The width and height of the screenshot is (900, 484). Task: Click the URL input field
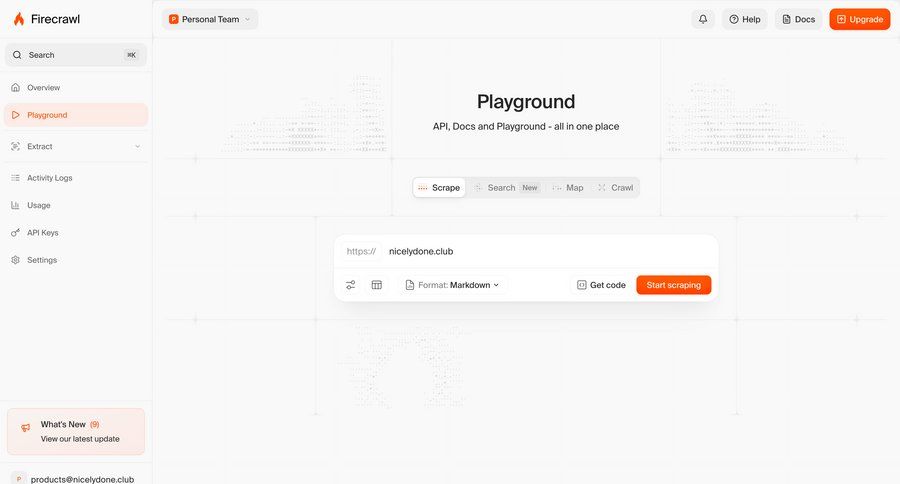pos(540,251)
